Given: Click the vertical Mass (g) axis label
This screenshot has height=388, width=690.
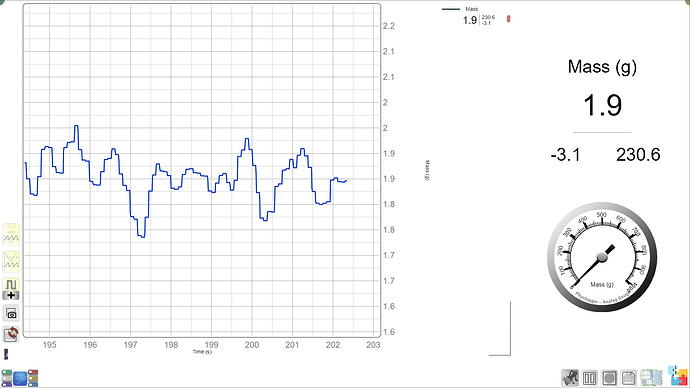Looking at the screenshot, I should (x=427, y=170).
